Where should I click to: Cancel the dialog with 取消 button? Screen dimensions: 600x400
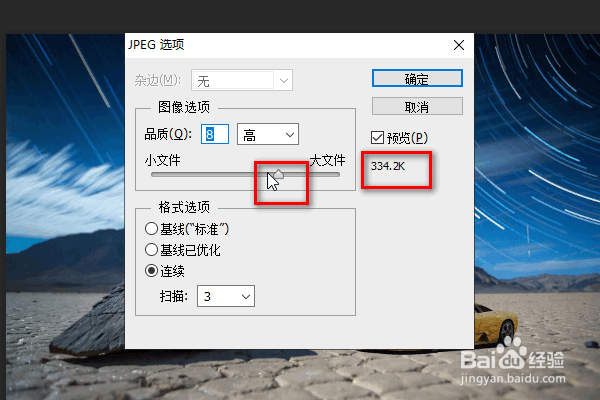[x=417, y=106]
